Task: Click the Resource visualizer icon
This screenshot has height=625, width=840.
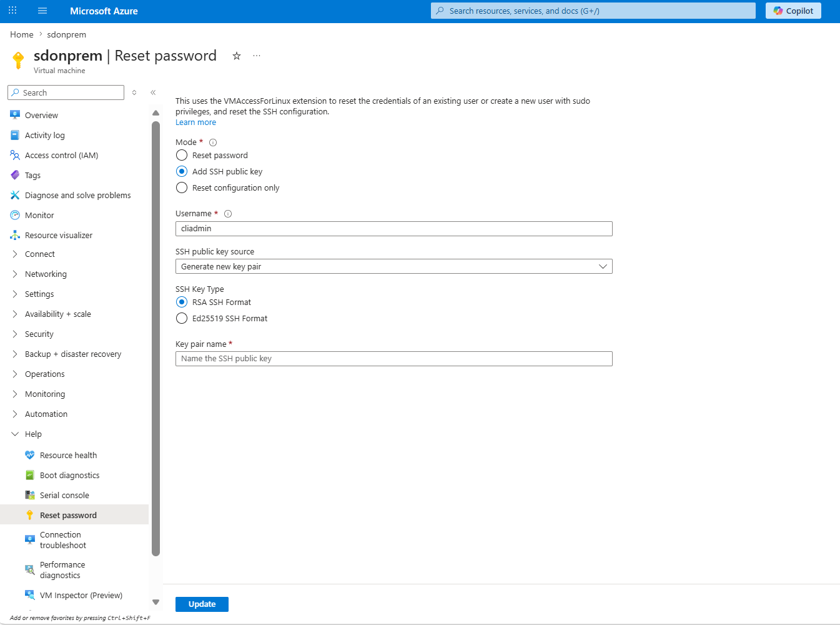Action: point(15,235)
